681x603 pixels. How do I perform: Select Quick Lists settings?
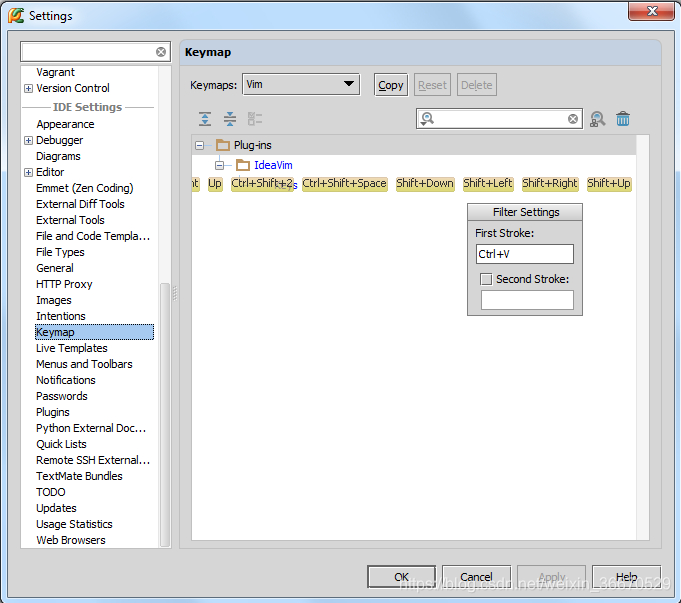61,444
